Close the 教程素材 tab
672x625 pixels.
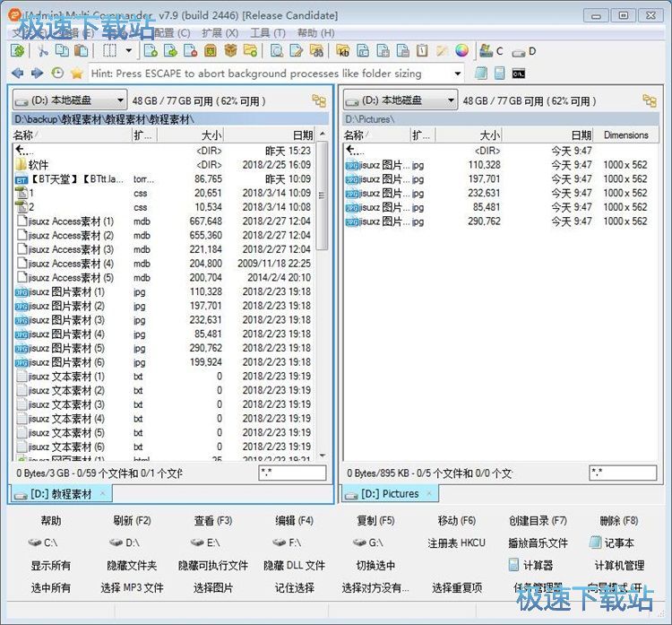point(102,494)
